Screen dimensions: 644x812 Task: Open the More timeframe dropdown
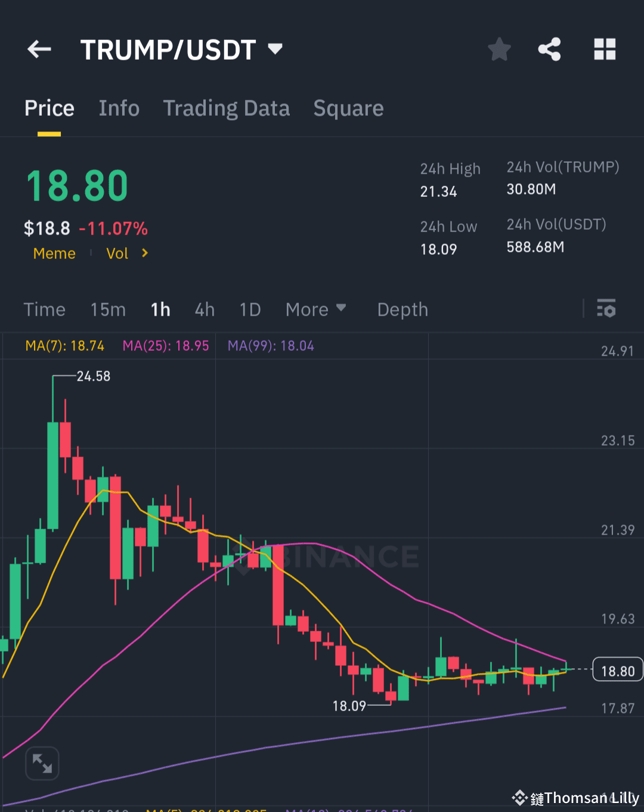(x=316, y=309)
